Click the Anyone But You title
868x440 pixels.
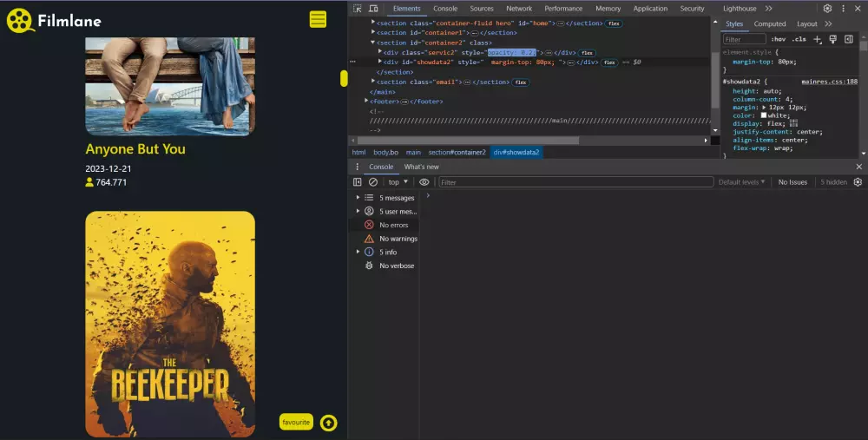(135, 149)
